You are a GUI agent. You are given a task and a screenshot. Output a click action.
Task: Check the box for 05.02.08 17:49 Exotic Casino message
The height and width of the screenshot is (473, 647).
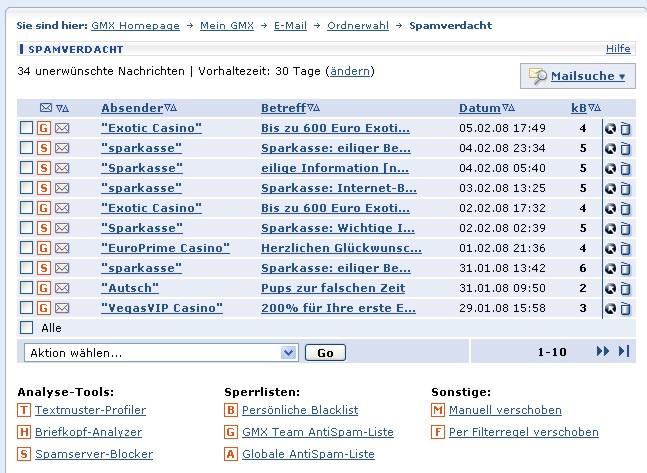click(26, 128)
